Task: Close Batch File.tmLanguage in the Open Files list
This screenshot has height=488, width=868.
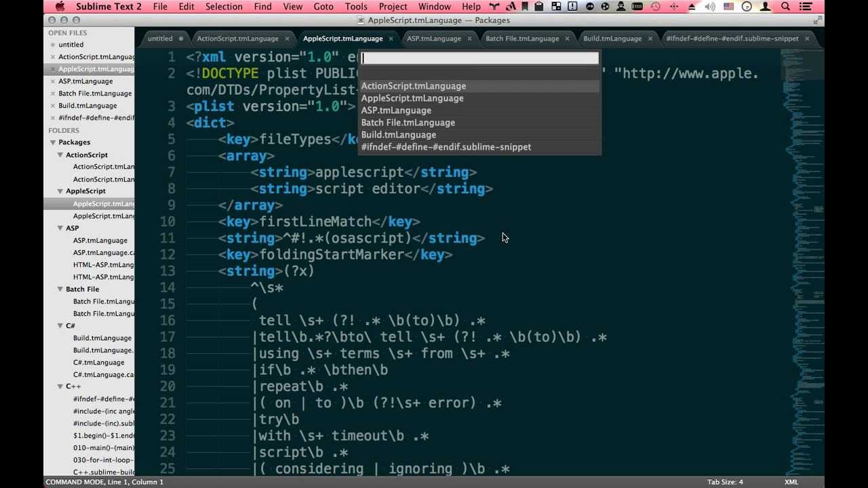Action: pyautogui.click(x=52, y=94)
